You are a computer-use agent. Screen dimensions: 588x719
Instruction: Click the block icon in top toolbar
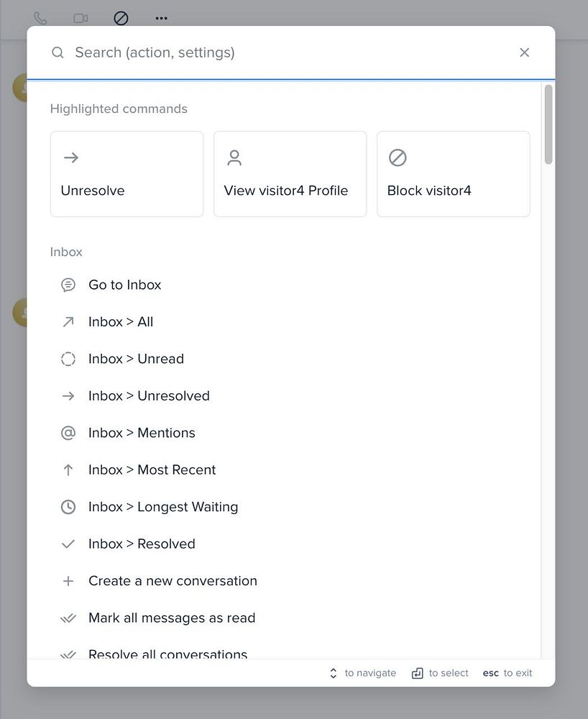tap(121, 19)
